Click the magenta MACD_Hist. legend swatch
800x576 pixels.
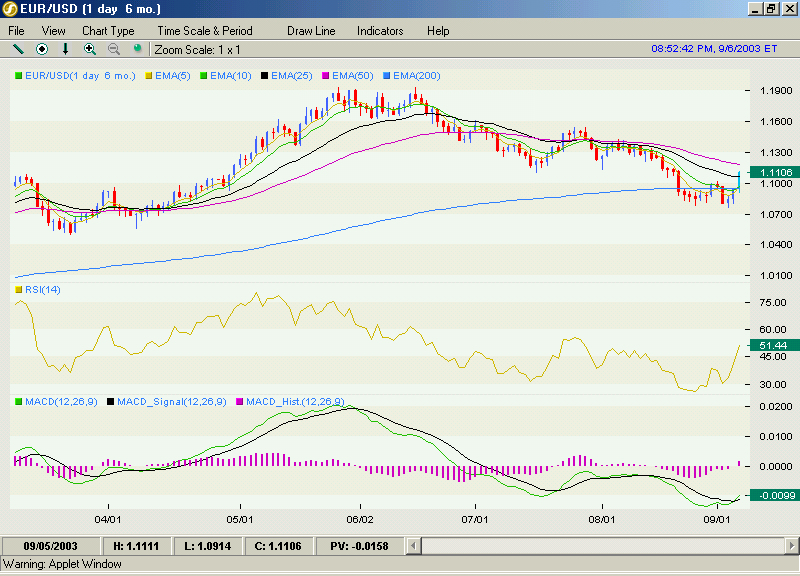coord(239,402)
